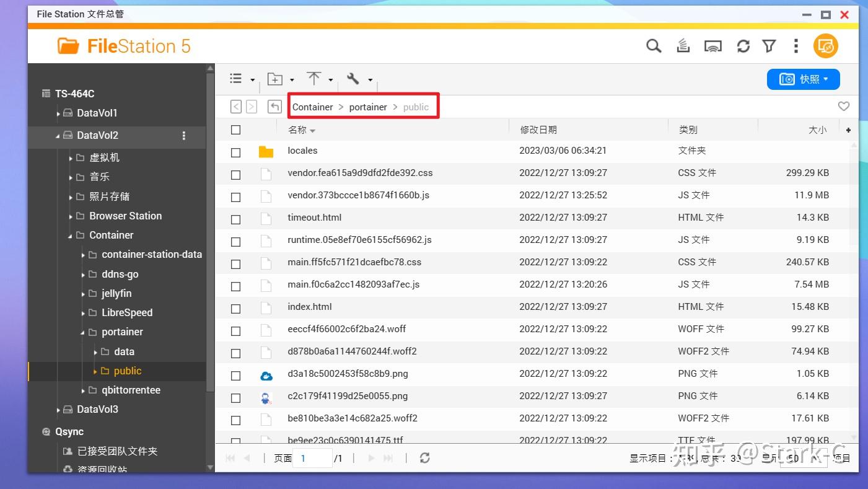
Task: Click the three-dot more options icon
Action: tap(796, 45)
